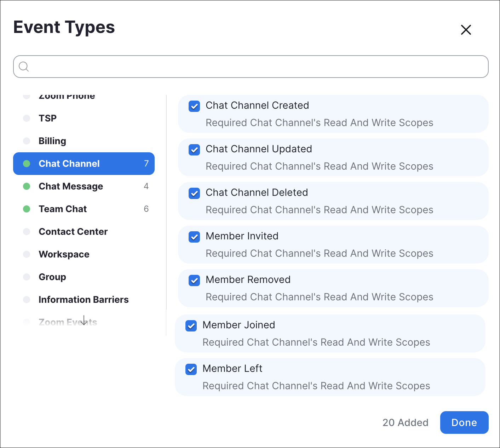Uncheck the Chat Channel Updated checkbox

(194, 150)
